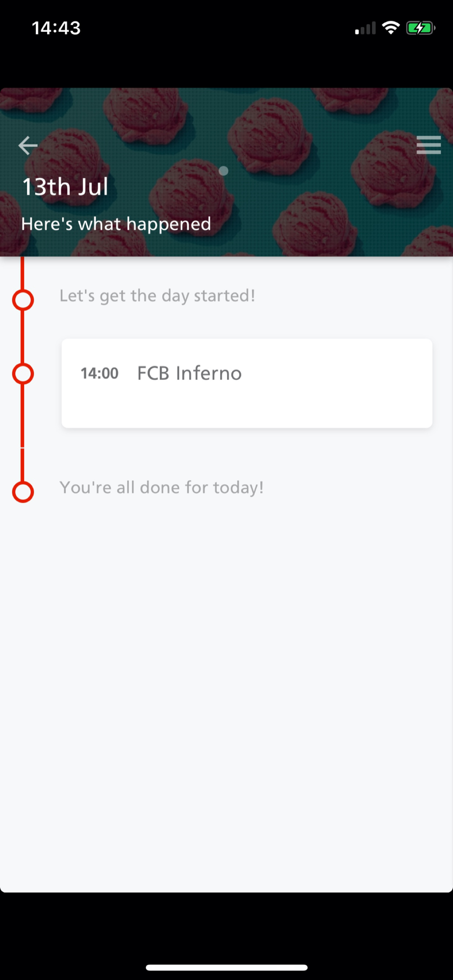Screen dimensions: 453x980
Task: Tap "You're all done for today!" text
Action: [162, 488]
